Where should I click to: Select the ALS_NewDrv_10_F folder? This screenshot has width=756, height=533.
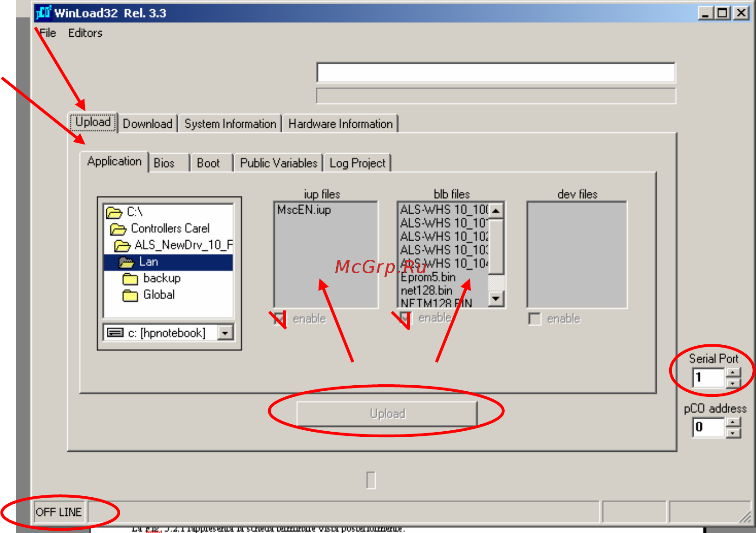pyautogui.click(x=183, y=245)
